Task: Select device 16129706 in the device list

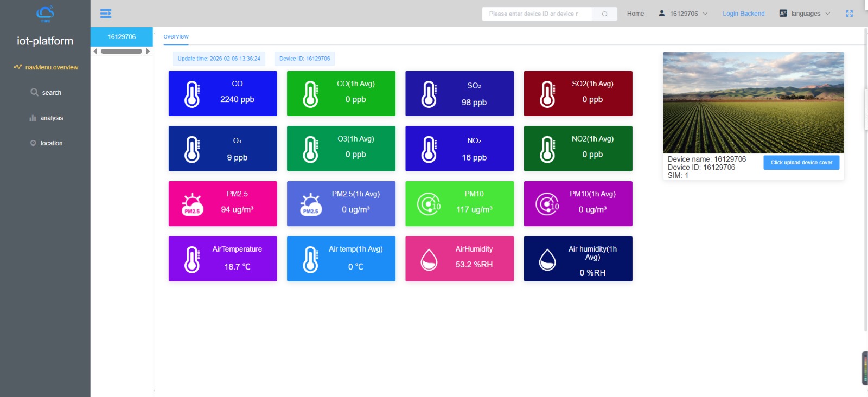Action: pyautogui.click(x=122, y=37)
